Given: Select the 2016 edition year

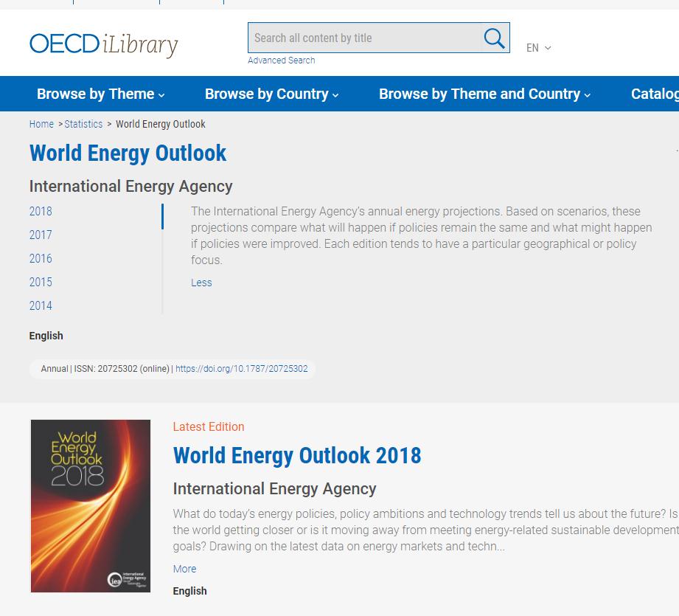Looking at the screenshot, I should [41, 259].
